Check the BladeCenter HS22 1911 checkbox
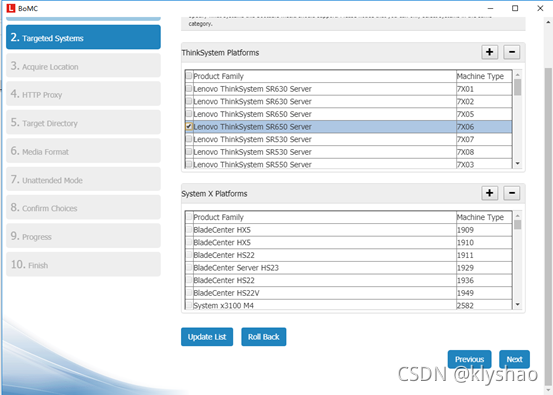 point(189,255)
